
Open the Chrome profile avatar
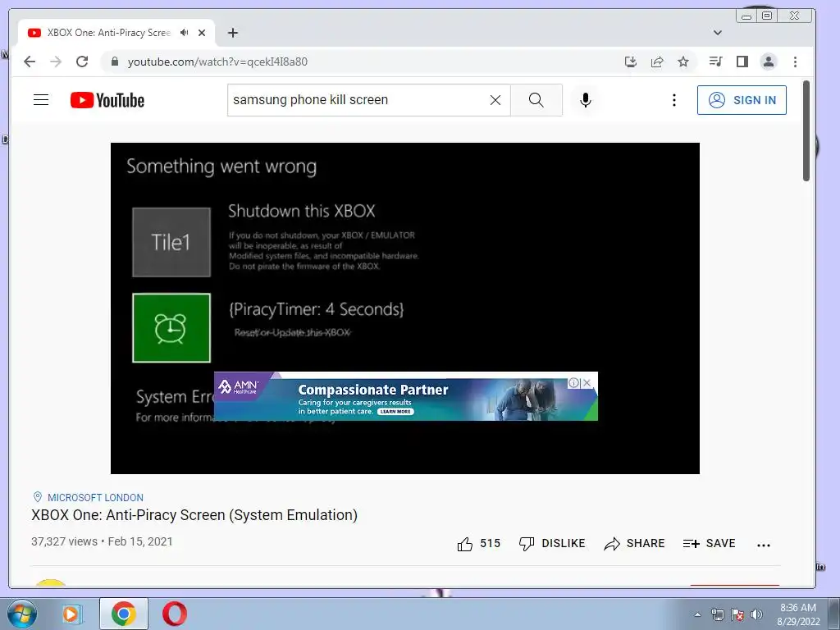(768, 62)
